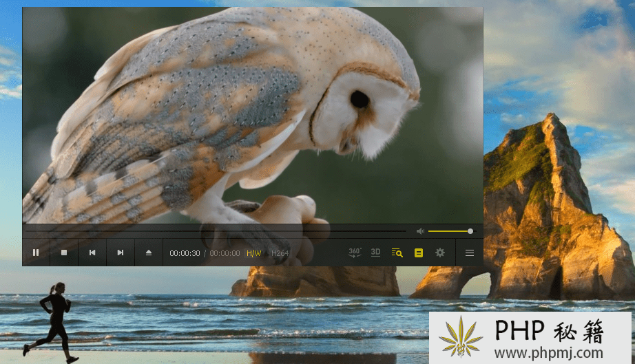Enable 360 degree video mode

tap(355, 253)
